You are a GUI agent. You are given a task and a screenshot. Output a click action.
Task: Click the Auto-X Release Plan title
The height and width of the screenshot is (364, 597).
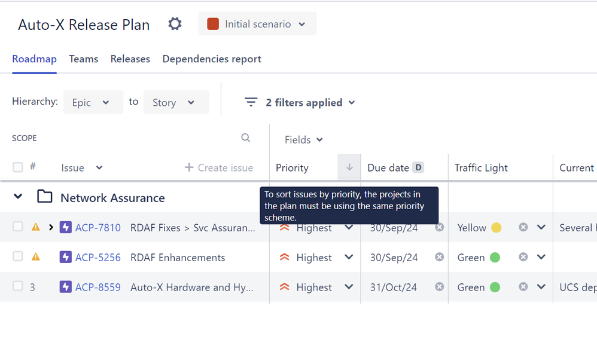[x=84, y=25]
